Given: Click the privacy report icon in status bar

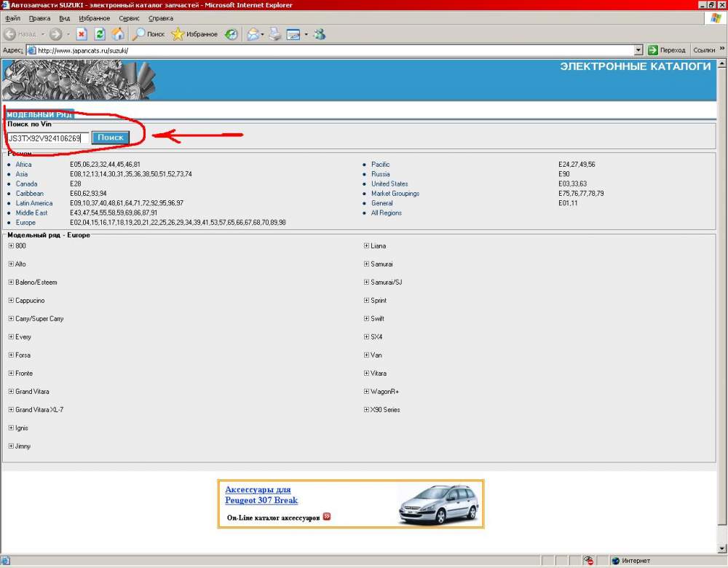Looking at the screenshot, I should tap(588, 561).
